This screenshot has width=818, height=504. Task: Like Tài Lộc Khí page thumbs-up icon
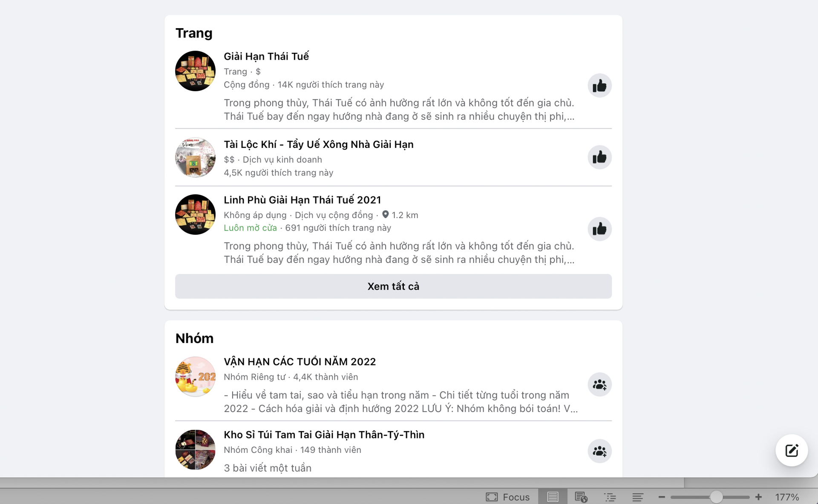point(599,157)
